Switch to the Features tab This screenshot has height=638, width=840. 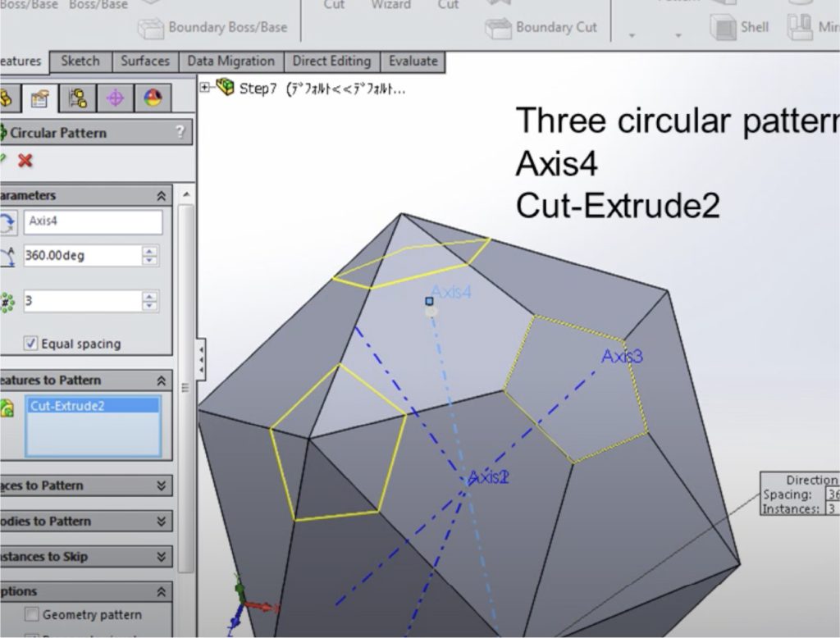coord(24,61)
